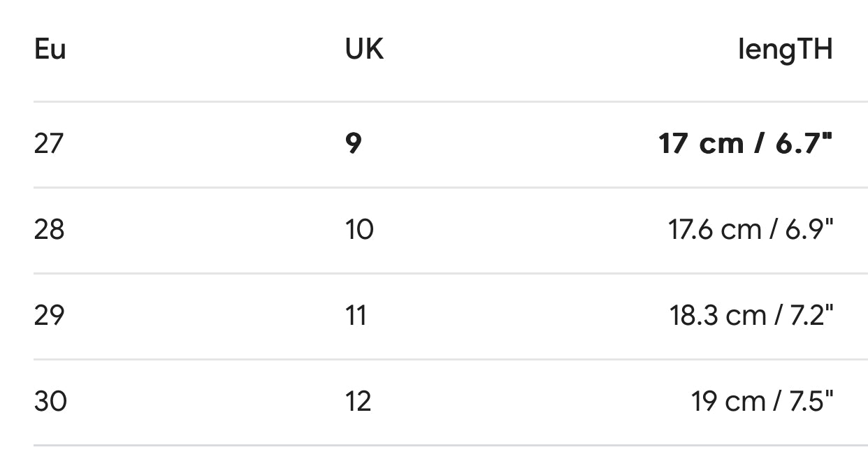This screenshot has width=868, height=452.
Task: Click the UK column header
Action: click(364, 50)
